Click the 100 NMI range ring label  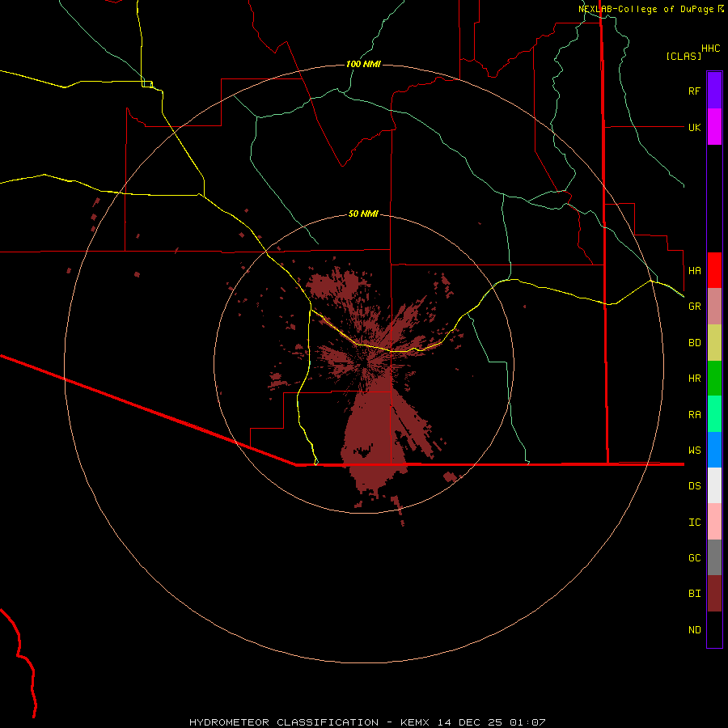[363, 64]
